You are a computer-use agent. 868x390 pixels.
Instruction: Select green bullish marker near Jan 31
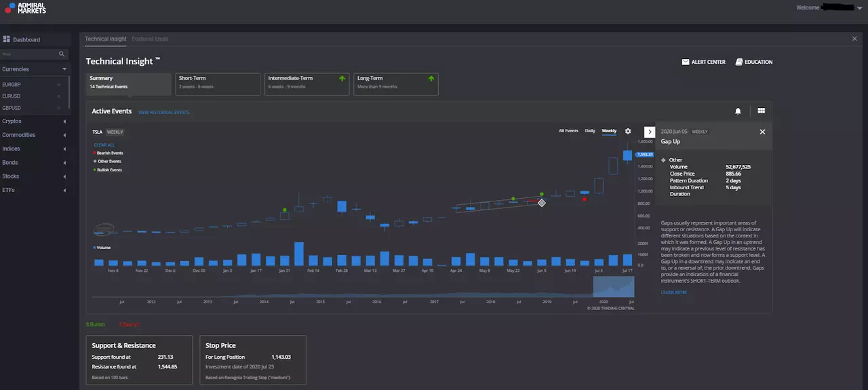pyautogui.click(x=285, y=210)
